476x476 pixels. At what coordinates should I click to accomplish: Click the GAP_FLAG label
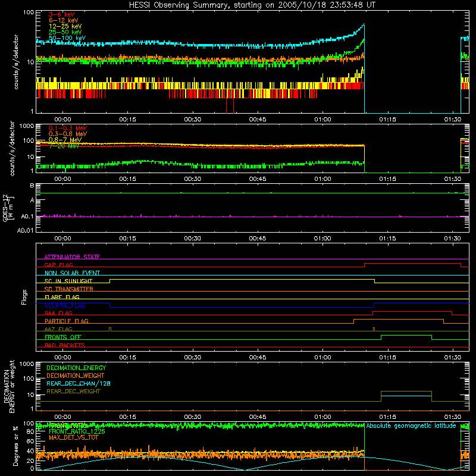(x=58, y=265)
